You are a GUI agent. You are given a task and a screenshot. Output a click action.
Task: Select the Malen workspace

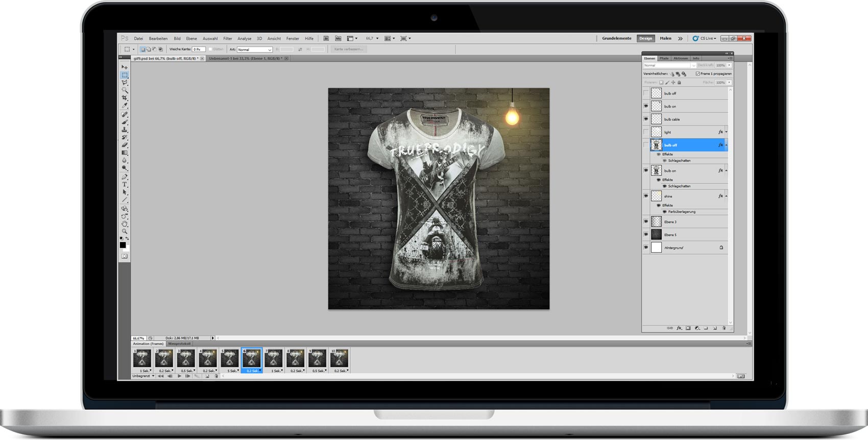click(665, 38)
